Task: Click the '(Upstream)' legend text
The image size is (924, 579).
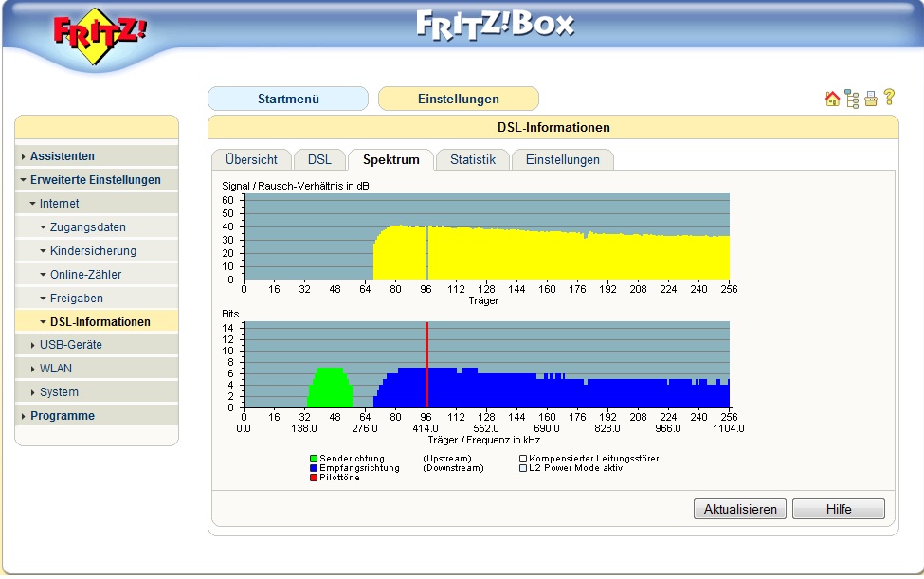Action: tap(447, 459)
